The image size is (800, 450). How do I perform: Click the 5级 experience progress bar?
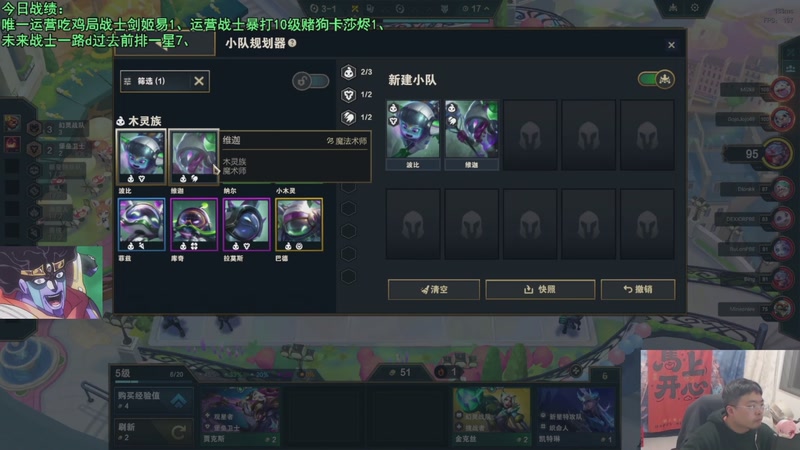(x=149, y=381)
